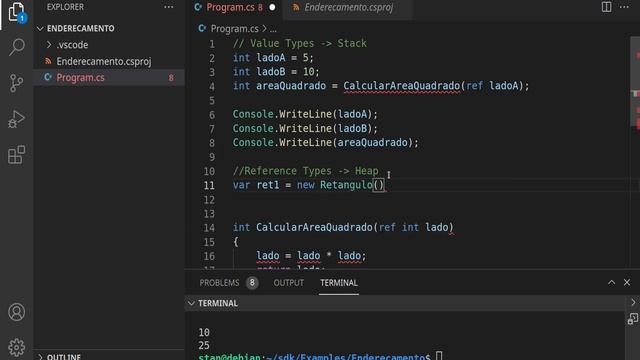Click the terminal prompt input line

coord(320,356)
